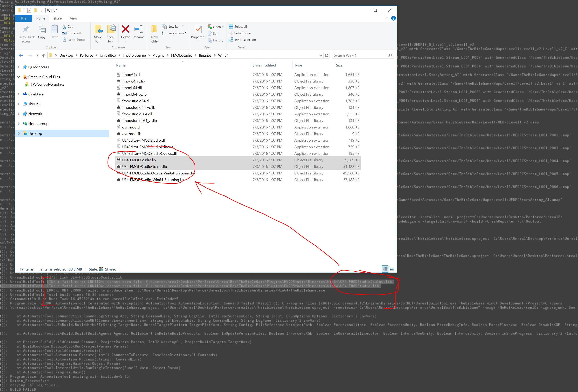Sort by the Name column header

121,65
